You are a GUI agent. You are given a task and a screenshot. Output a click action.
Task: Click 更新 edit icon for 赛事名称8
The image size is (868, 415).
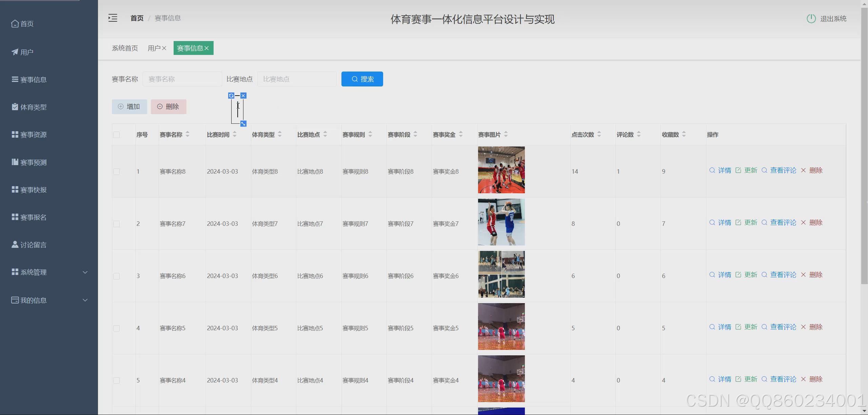(738, 170)
